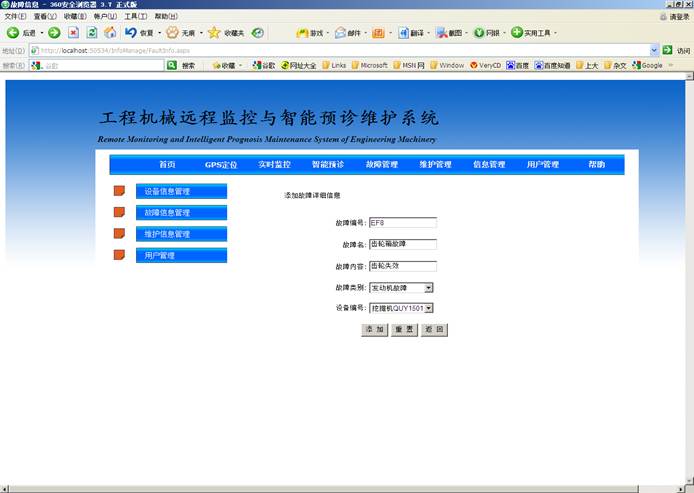The image size is (694, 493).
Task: Click the 翻译 translate toolbar icon
Action: (403, 33)
